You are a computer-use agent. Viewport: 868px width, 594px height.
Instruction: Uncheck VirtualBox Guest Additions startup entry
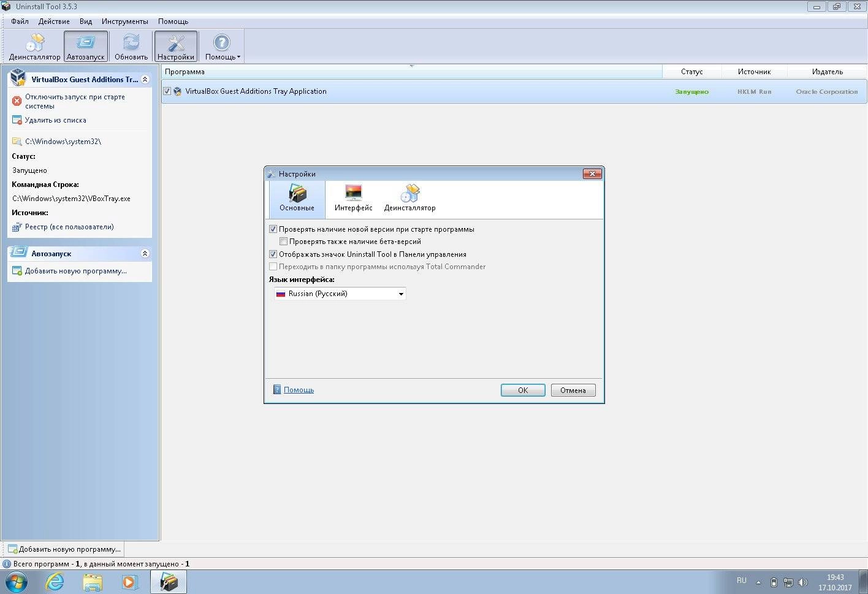pyautogui.click(x=167, y=91)
